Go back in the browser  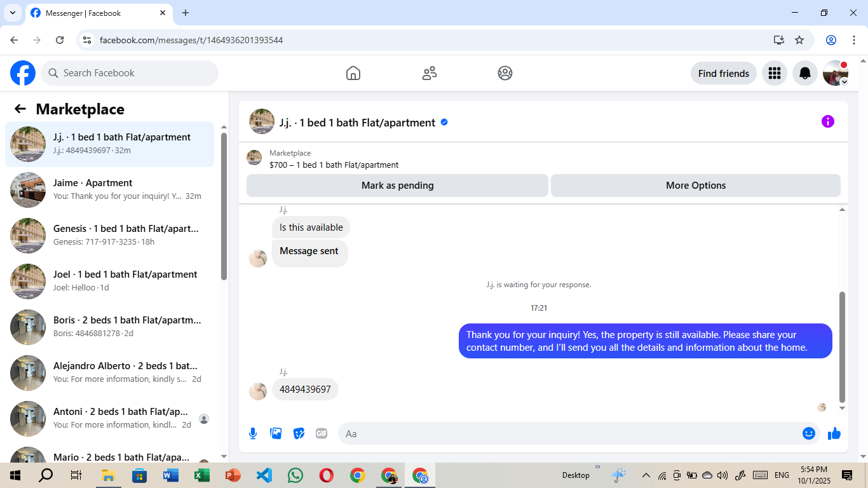pyautogui.click(x=14, y=40)
